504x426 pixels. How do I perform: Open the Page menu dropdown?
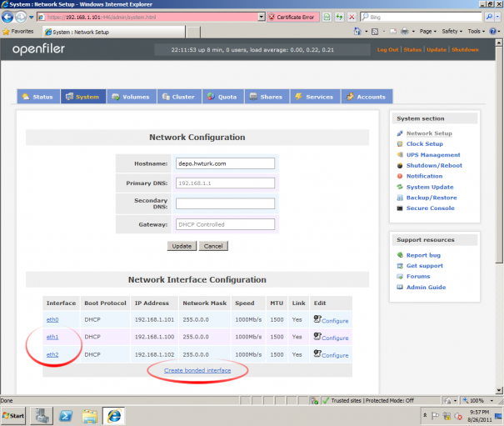[428, 31]
